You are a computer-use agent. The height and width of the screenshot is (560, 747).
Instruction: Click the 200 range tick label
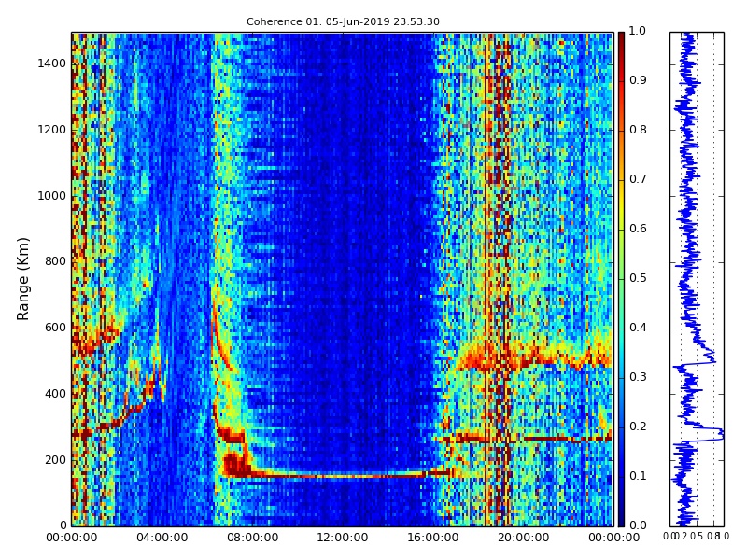(55, 460)
